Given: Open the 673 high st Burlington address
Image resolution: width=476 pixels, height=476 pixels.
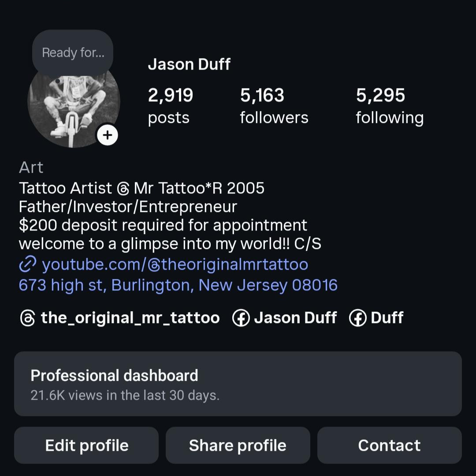Looking at the screenshot, I should coord(178,285).
